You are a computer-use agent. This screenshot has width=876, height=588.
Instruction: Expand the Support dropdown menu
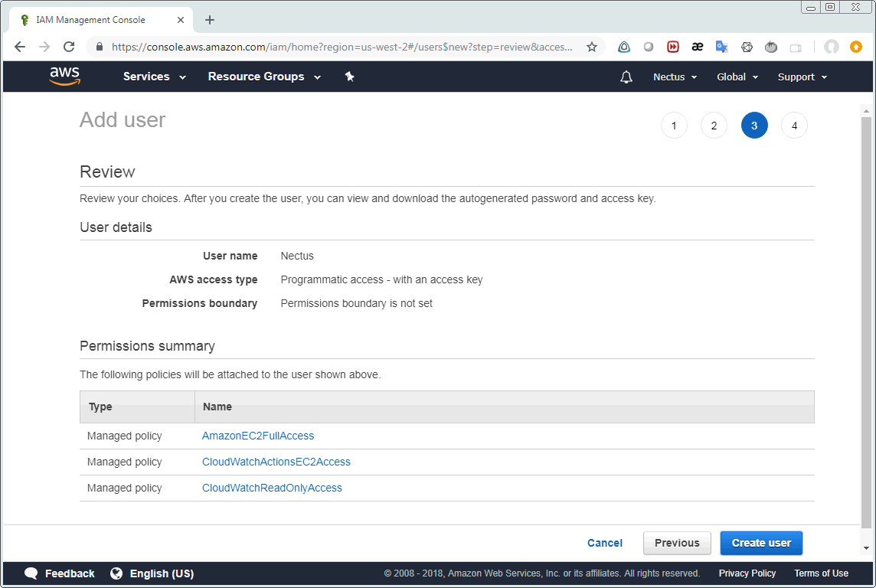(802, 77)
